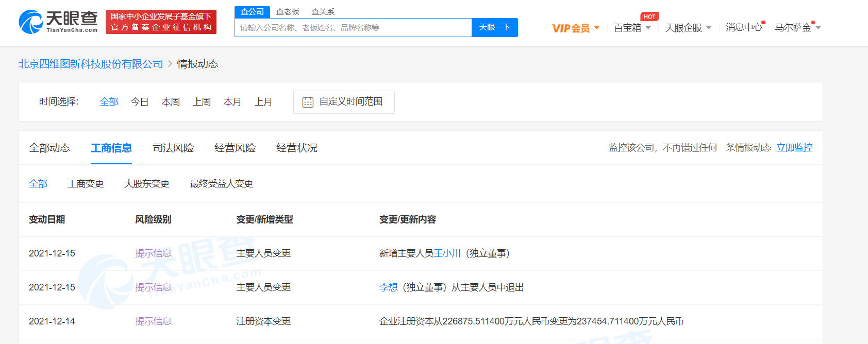Screen dimensions: 868x344
Task: Open the 李想 person link
Action: coord(389,287)
